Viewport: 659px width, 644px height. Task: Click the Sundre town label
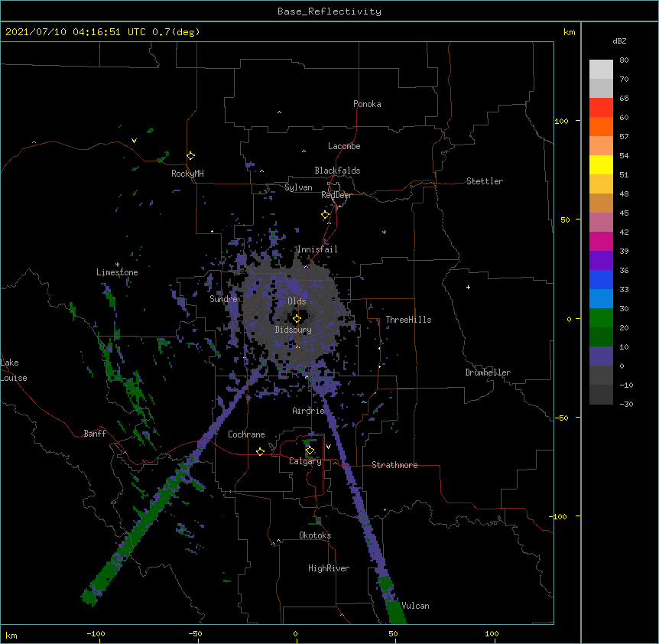coord(223,299)
